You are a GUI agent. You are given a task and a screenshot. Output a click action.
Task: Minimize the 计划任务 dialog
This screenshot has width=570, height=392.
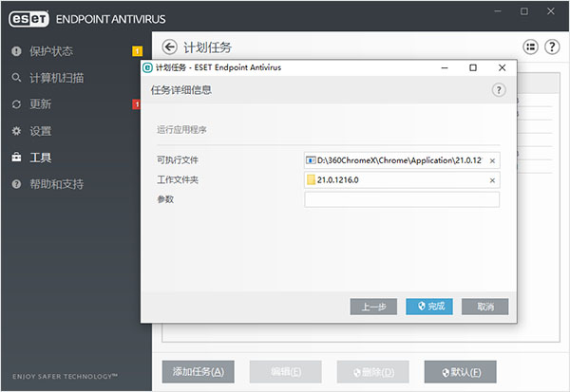pos(445,68)
